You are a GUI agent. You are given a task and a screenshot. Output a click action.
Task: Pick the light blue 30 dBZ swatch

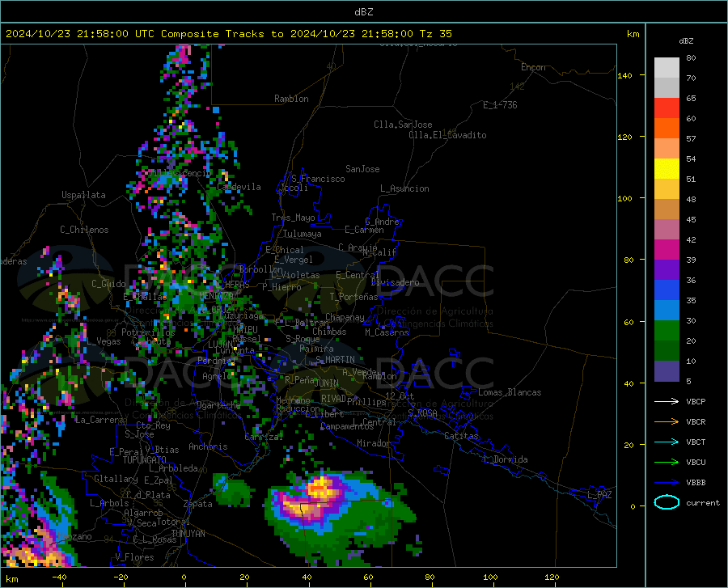pyautogui.click(x=667, y=311)
